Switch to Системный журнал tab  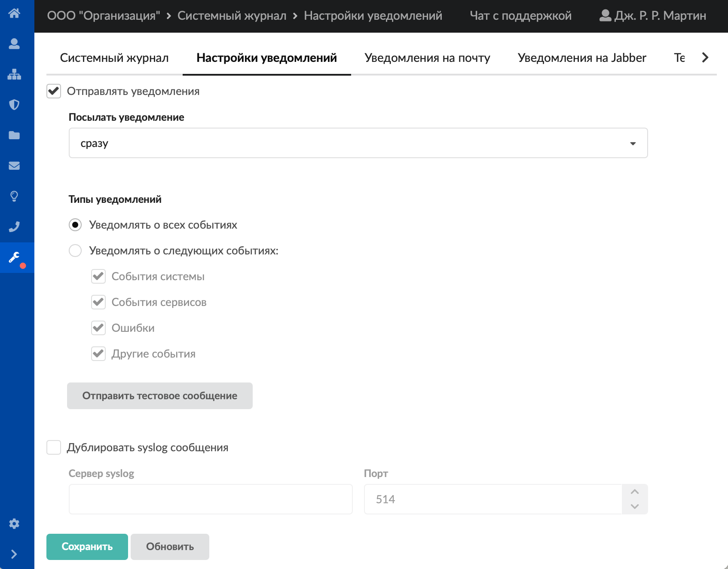tap(114, 58)
